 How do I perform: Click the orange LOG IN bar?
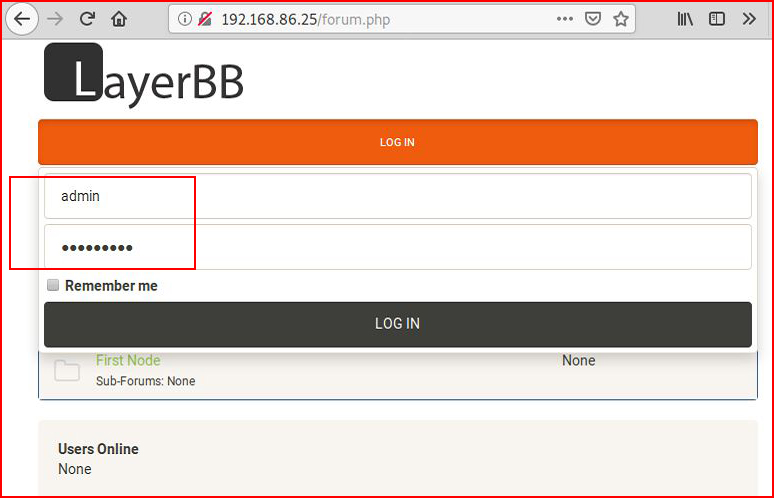pos(398,142)
